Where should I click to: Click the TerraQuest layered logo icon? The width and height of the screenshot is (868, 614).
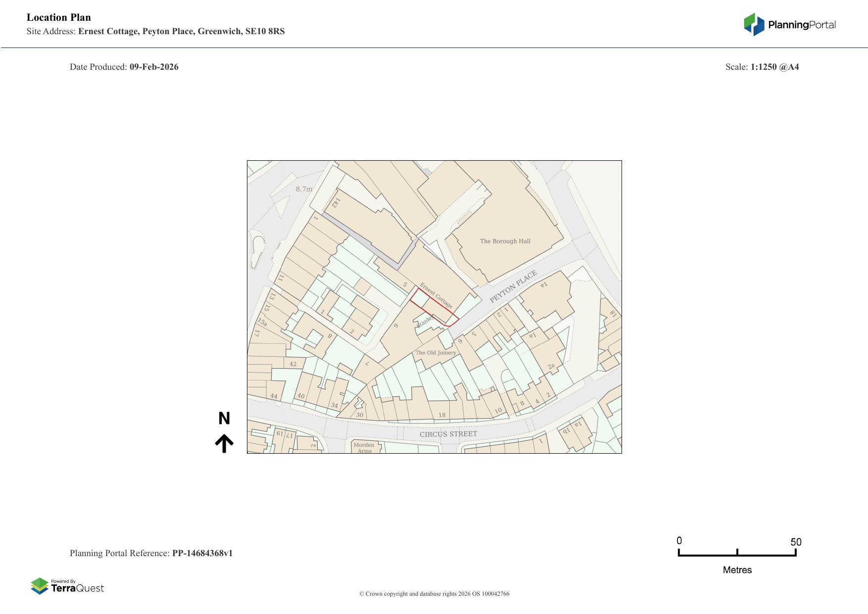click(40, 586)
